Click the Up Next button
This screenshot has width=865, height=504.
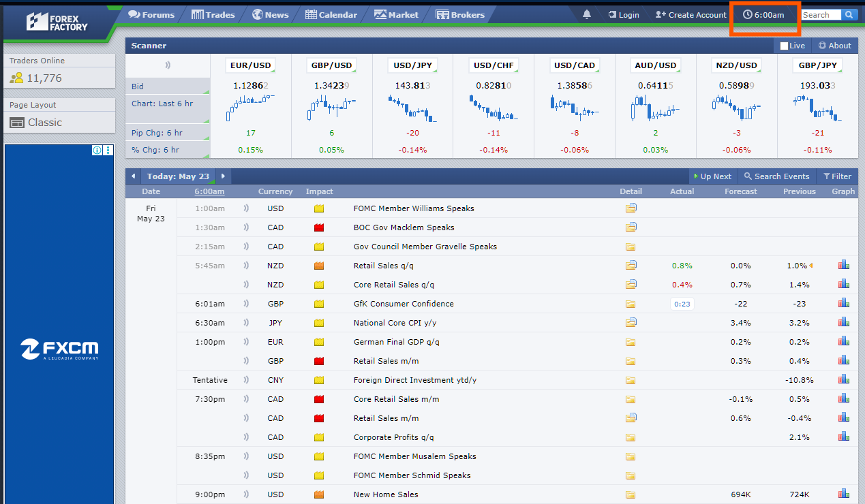(712, 176)
